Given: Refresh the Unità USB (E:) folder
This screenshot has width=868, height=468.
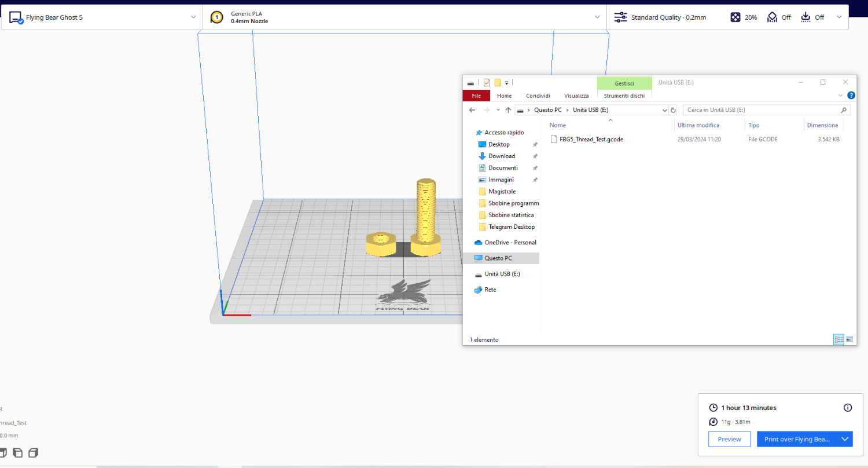Looking at the screenshot, I should point(673,110).
